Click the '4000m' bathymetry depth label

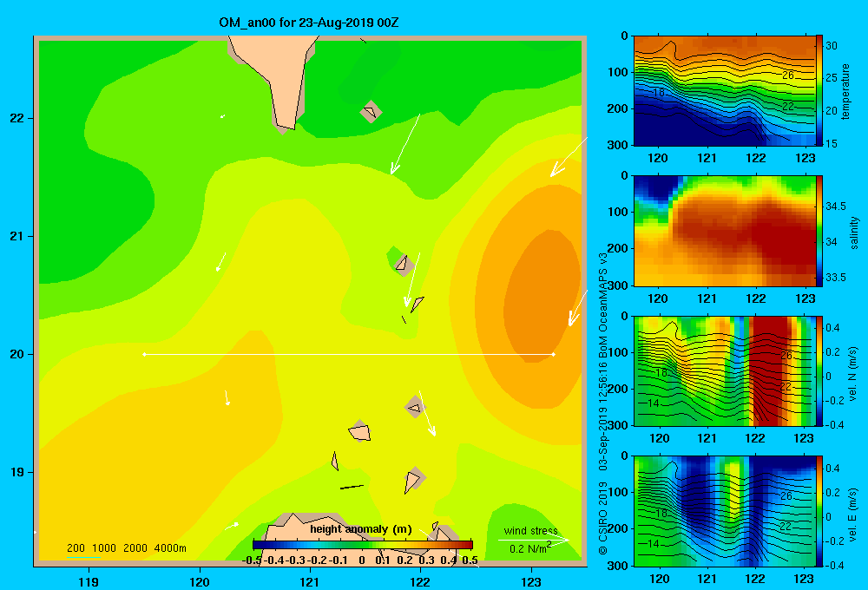170,548
